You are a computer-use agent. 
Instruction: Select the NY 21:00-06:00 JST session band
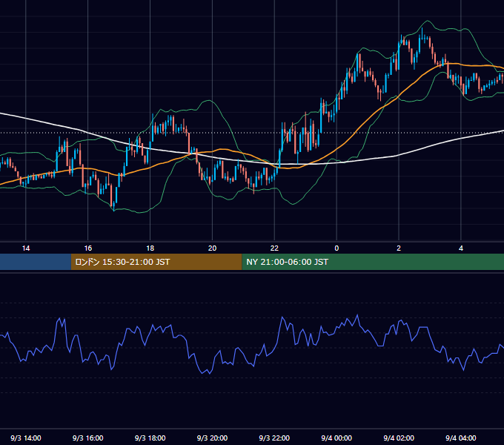pos(373,262)
